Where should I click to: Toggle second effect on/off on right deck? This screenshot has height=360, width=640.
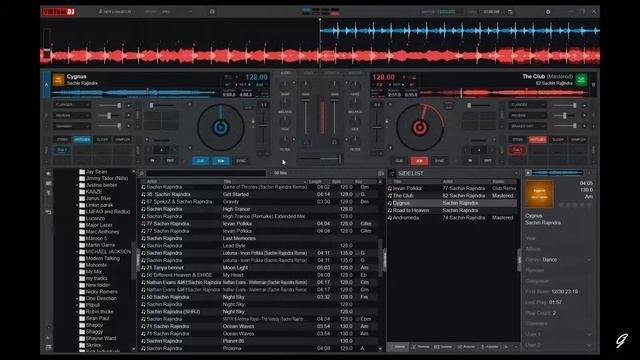584,116
